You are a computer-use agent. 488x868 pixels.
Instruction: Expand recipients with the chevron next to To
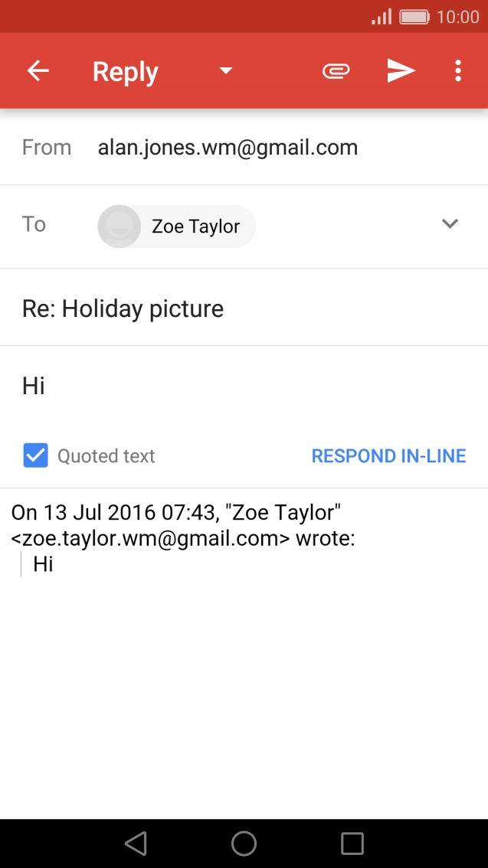(450, 224)
